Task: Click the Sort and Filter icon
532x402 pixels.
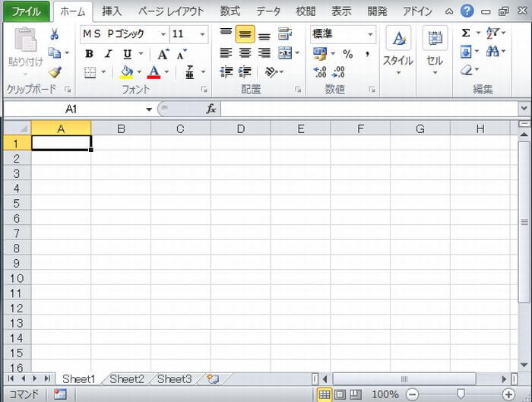Action: [x=492, y=33]
